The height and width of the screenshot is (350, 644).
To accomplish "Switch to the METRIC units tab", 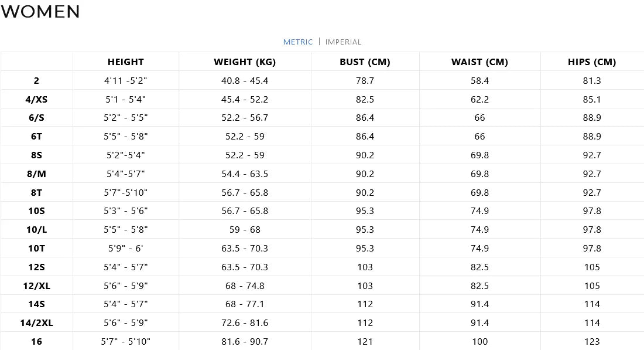I will click(297, 42).
